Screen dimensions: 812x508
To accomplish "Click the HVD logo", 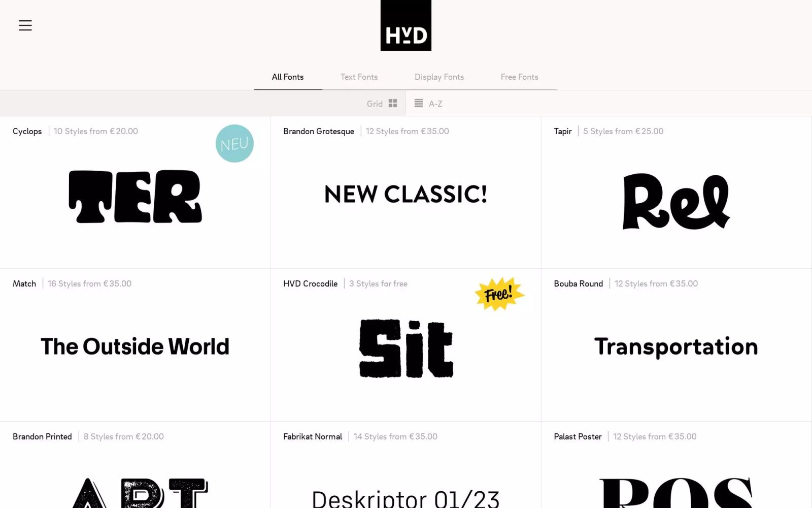I will tap(406, 25).
